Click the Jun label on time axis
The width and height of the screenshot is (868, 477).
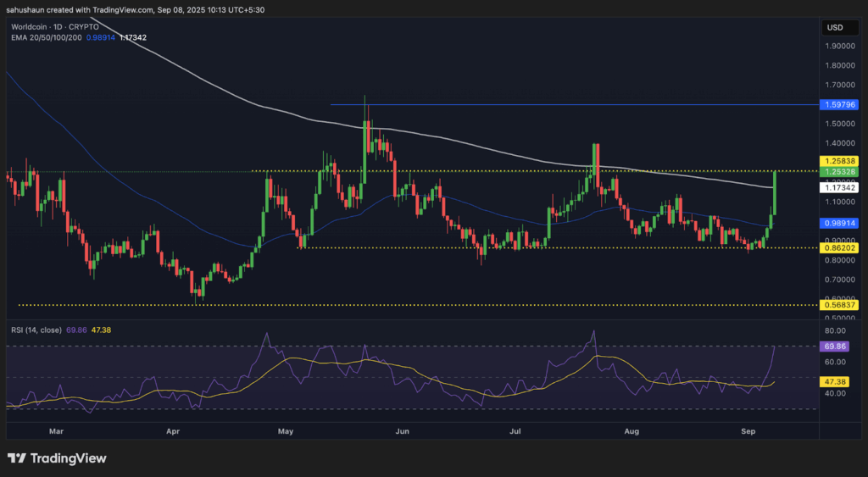pos(403,431)
